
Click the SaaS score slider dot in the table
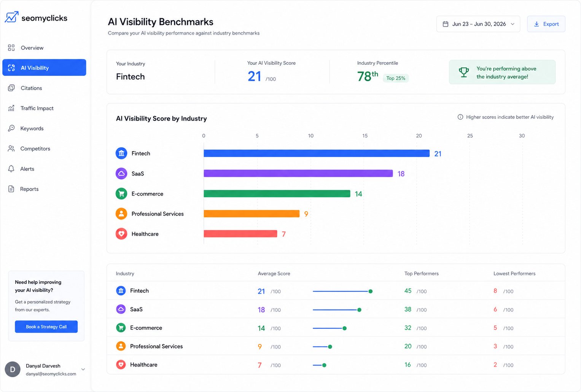point(359,310)
